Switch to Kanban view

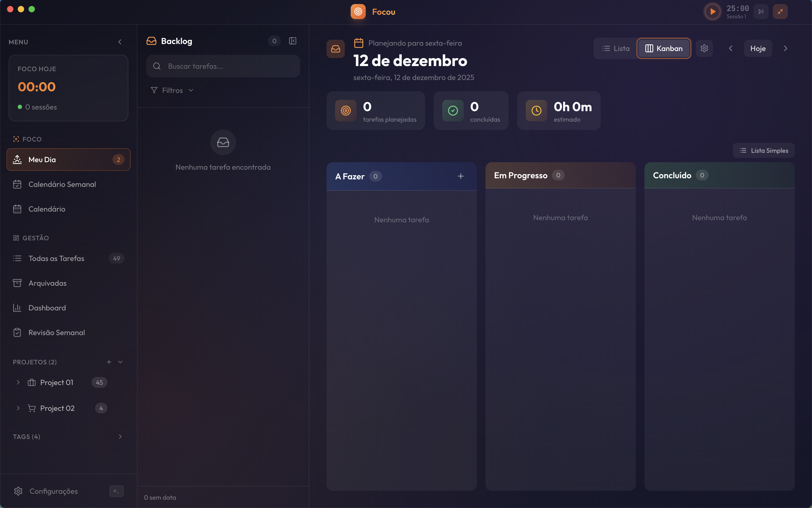(x=664, y=48)
